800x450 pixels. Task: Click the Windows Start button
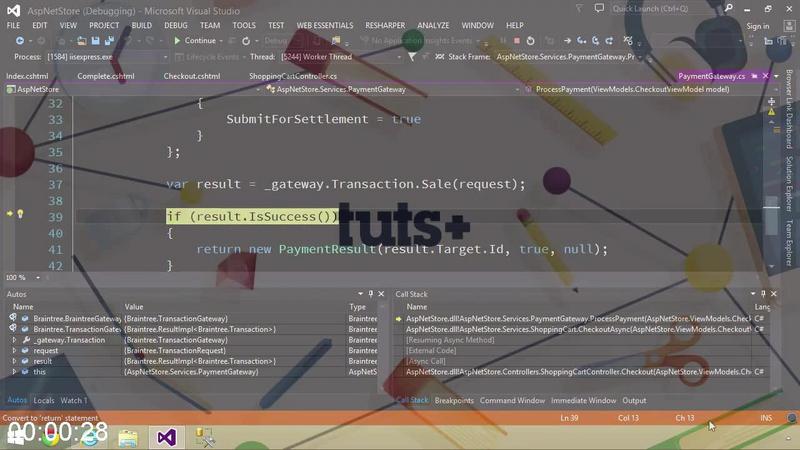(x=15, y=437)
